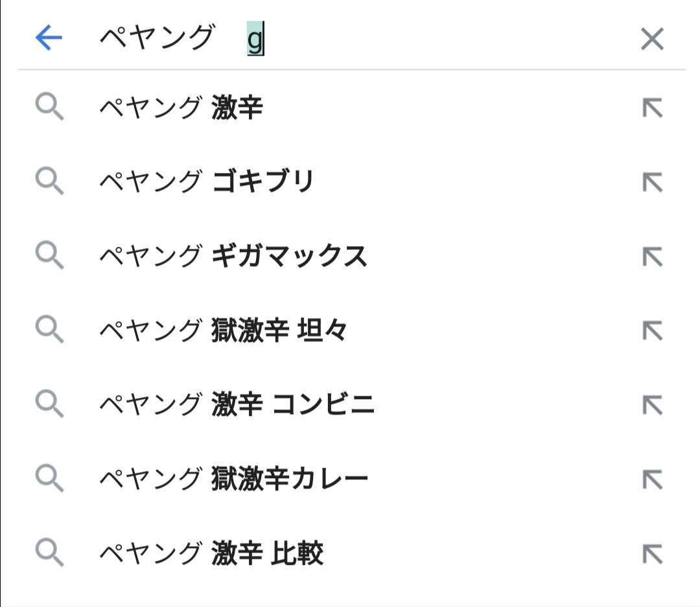Click the arrow icon for 激辛 比較
Image resolution: width=700 pixels, height=607 pixels.
(652, 555)
